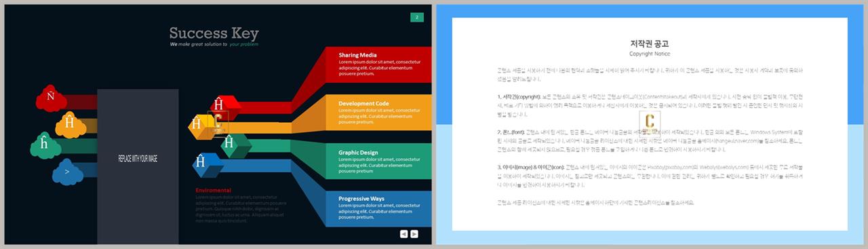Select the '저작권 공고' title
The image size is (868, 249).
650,43
